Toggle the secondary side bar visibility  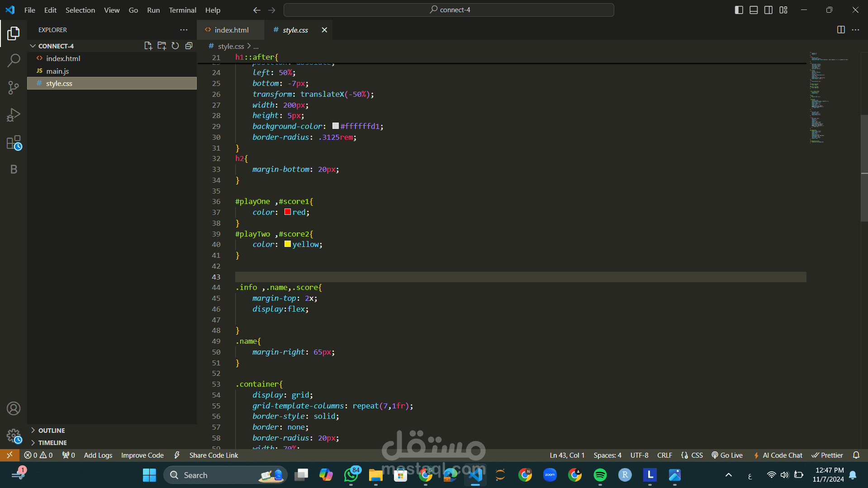(768, 10)
